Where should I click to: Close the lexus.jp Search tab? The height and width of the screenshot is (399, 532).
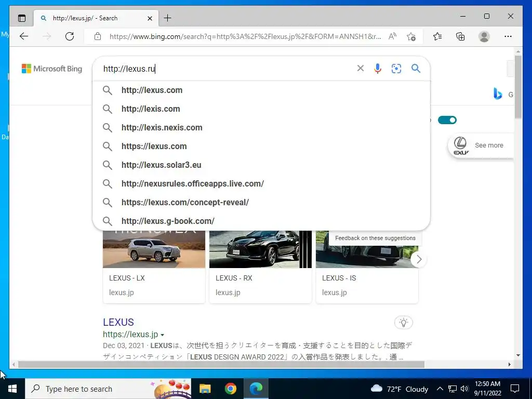[x=150, y=18]
